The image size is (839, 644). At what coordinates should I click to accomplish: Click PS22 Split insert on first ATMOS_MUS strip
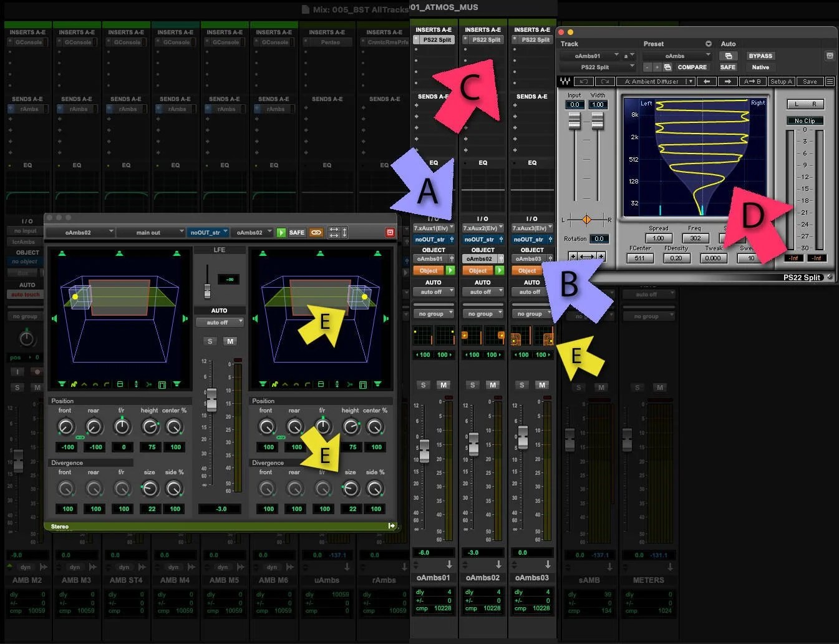coord(434,39)
